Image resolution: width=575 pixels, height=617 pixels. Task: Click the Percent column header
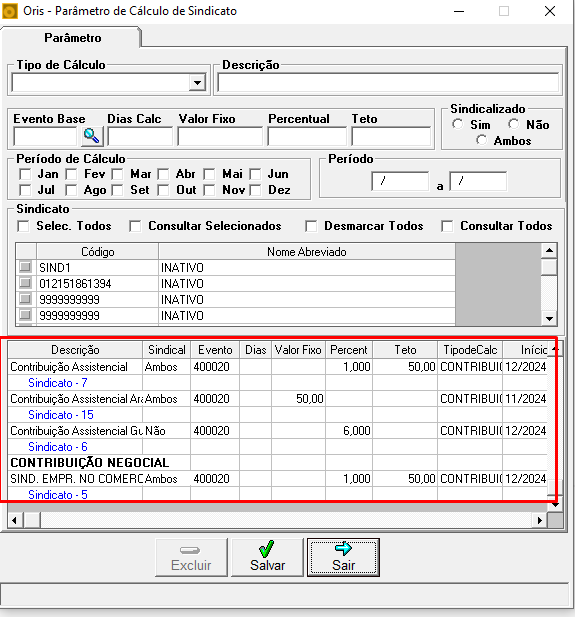pos(349,350)
